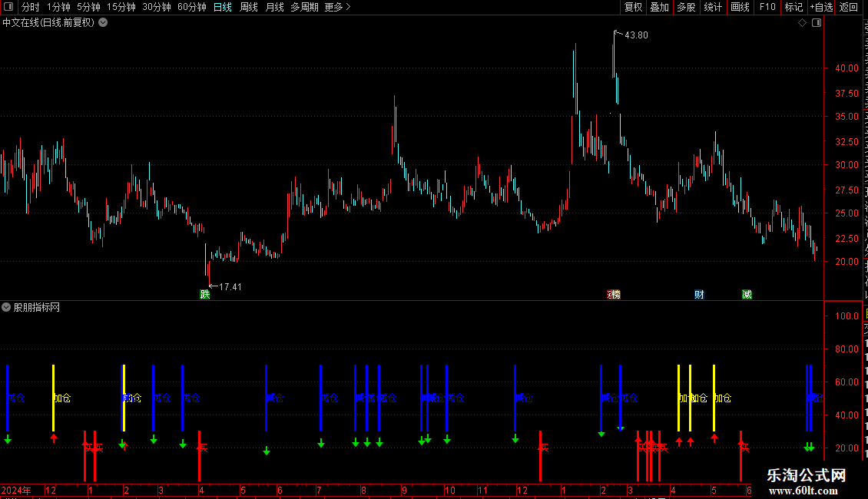
Task: Click the month 7 marker on time axis
Action: (x=319, y=490)
